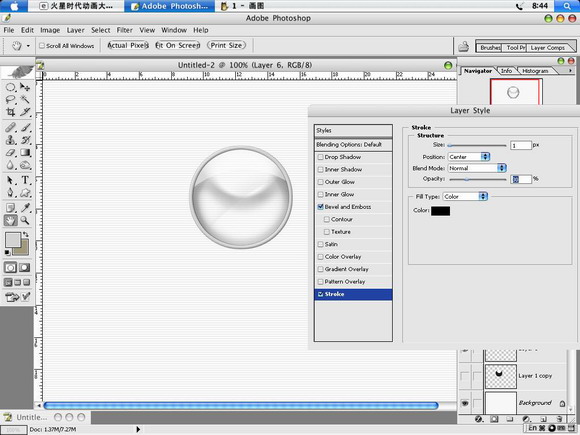The image size is (580, 435).
Task: Enable the Gradient Overlay checkbox
Action: coord(321,269)
